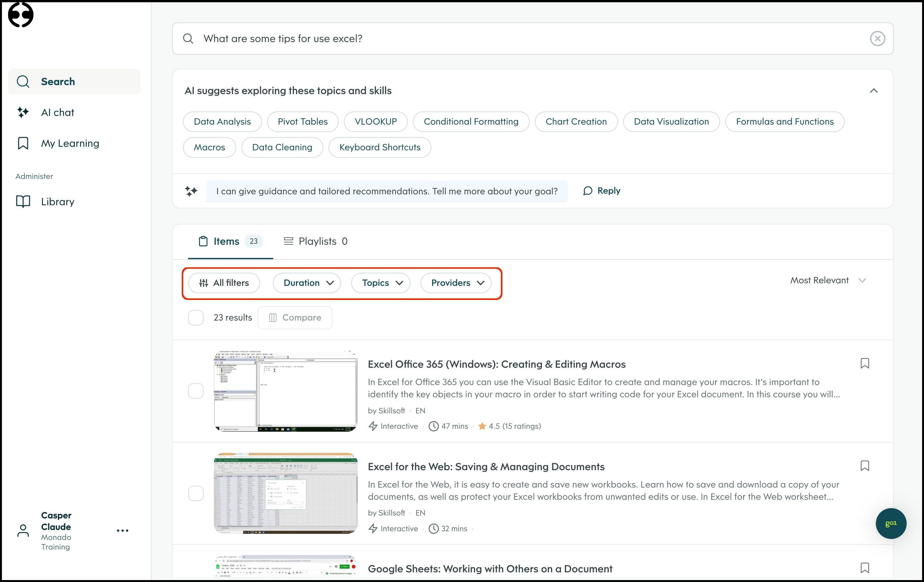Select the Conditional Formatting chip
924x582 pixels.
point(471,122)
